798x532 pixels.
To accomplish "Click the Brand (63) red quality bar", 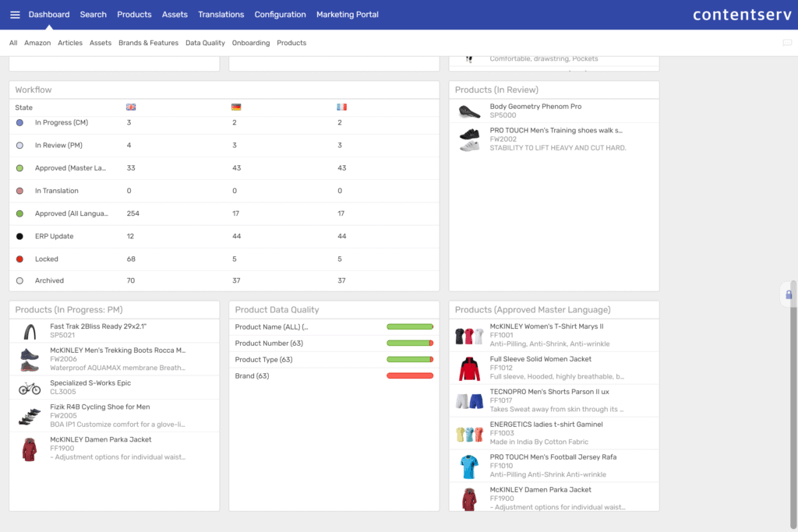I will pos(409,376).
